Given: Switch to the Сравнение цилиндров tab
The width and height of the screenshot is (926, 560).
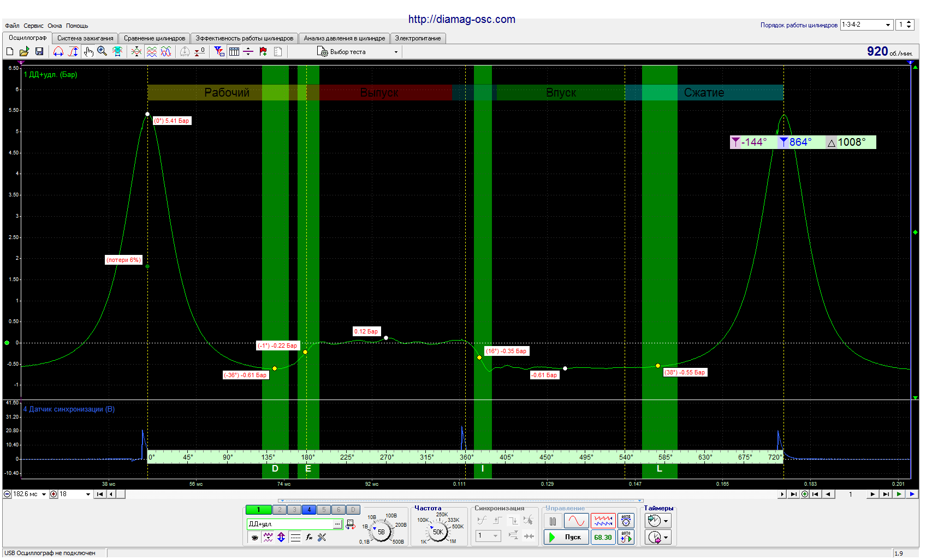Looking at the screenshot, I should [155, 38].
